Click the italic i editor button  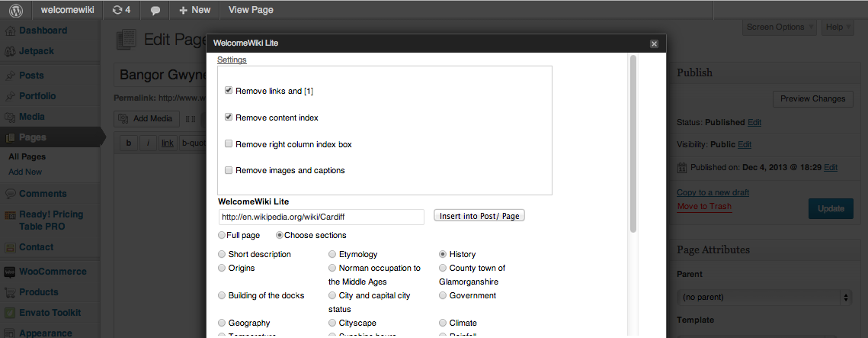tap(148, 143)
